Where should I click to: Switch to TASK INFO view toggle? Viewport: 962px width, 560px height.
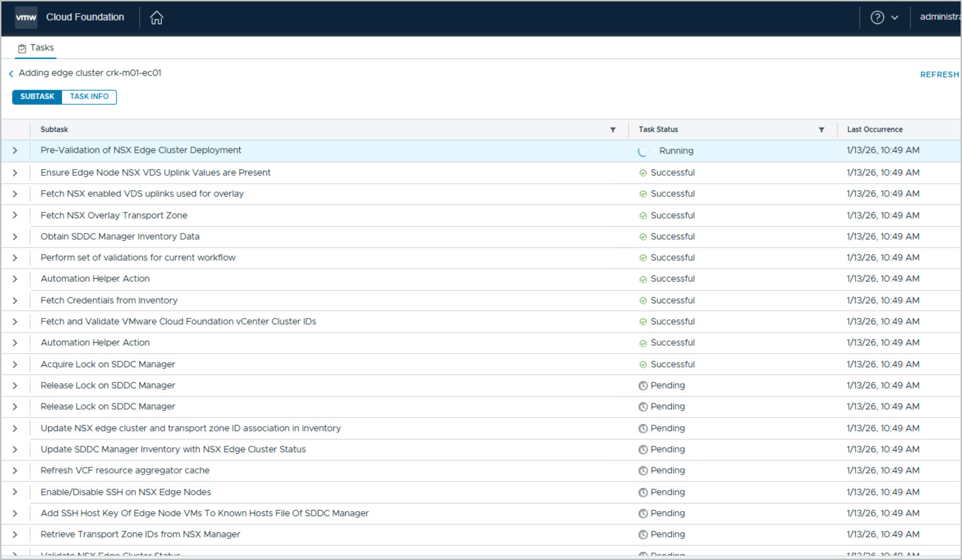89,96
